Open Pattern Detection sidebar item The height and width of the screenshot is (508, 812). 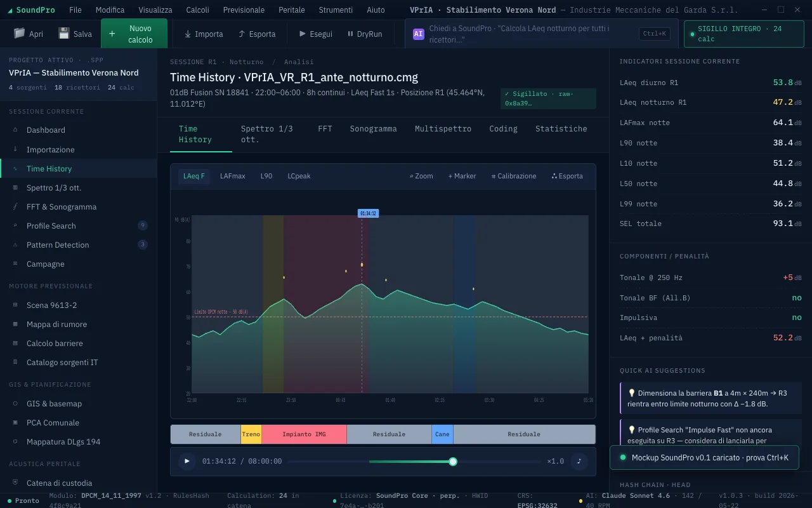[x=78, y=244]
